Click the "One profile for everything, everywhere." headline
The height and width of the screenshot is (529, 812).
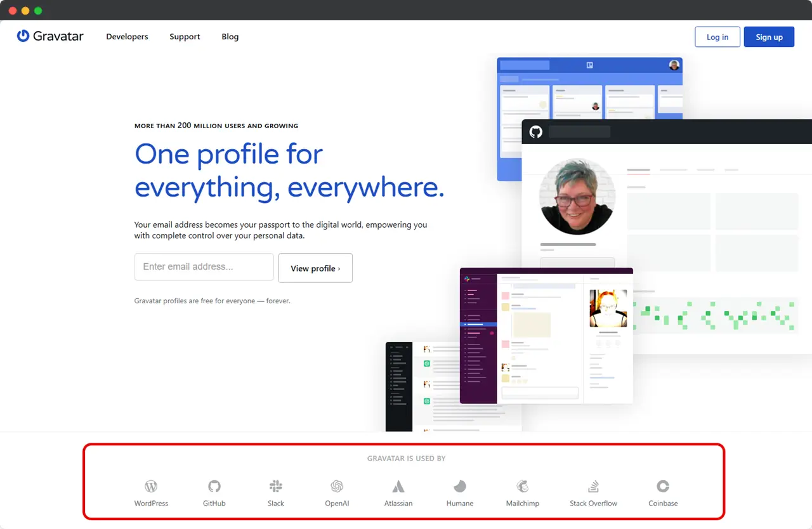click(289, 171)
